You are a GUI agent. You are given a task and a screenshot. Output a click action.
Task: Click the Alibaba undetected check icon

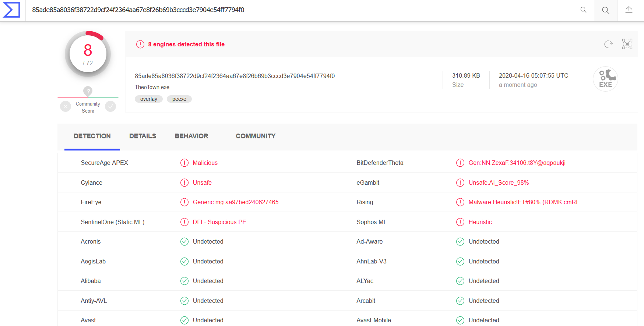click(184, 281)
